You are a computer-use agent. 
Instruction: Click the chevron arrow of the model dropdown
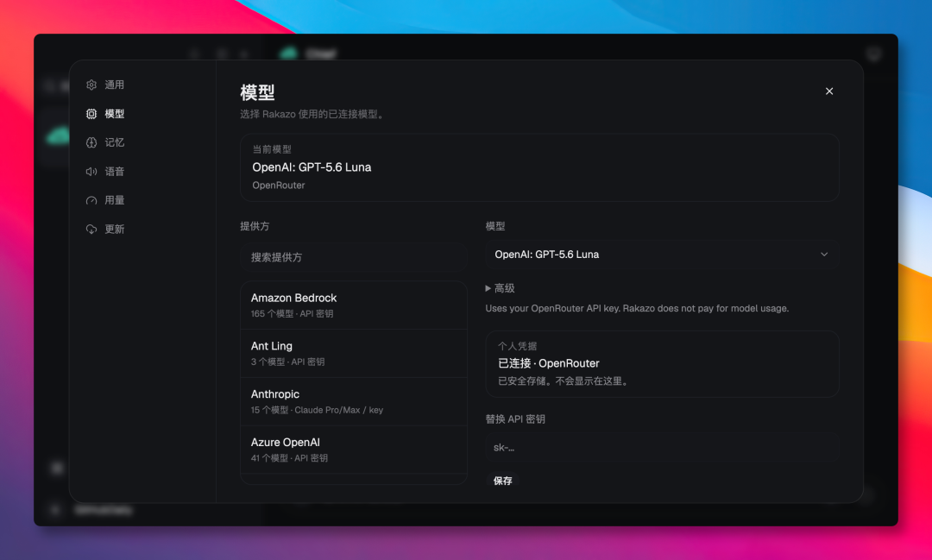pyautogui.click(x=824, y=255)
